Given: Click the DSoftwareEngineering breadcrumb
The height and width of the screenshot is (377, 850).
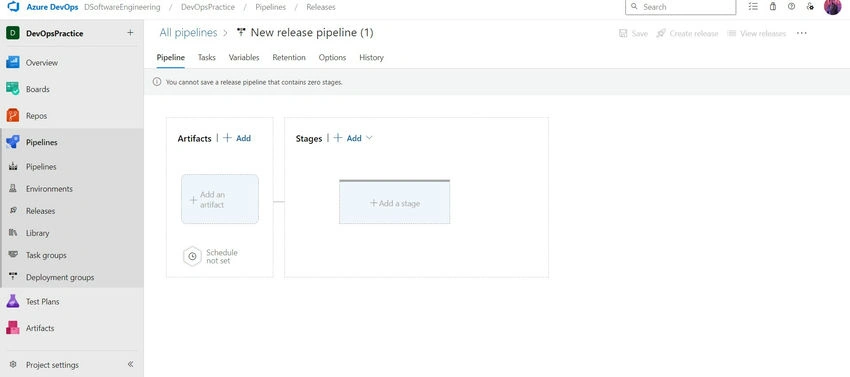Looking at the screenshot, I should (x=123, y=7).
